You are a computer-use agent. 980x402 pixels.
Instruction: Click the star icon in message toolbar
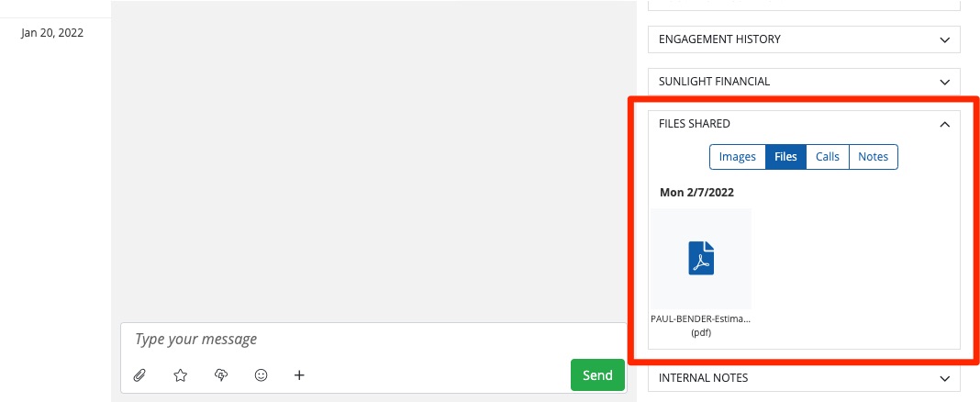[181, 375]
